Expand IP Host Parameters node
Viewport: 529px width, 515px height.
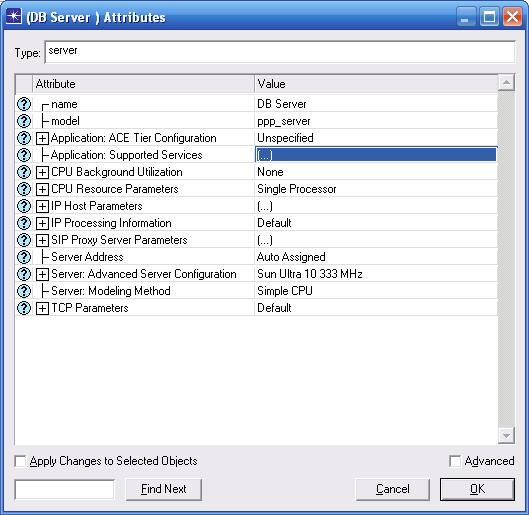click(x=42, y=206)
